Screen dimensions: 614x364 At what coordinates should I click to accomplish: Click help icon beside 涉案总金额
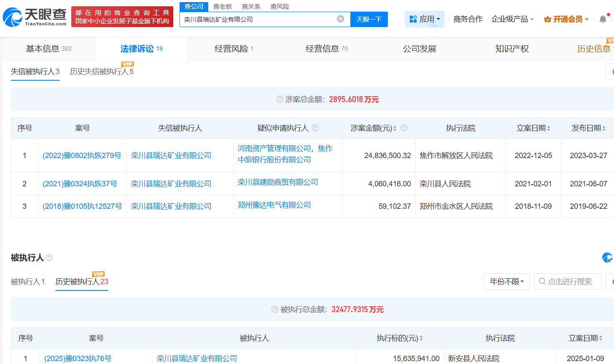point(280,99)
